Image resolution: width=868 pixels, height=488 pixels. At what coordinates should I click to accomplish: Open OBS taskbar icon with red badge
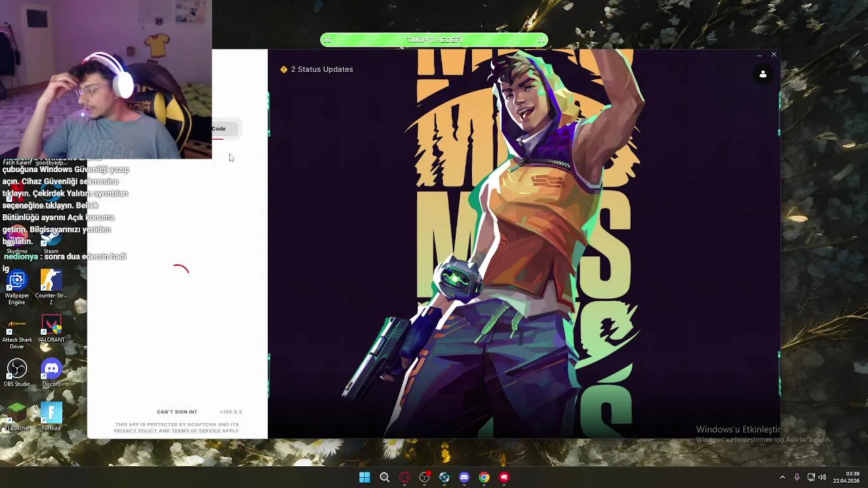click(425, 477)
